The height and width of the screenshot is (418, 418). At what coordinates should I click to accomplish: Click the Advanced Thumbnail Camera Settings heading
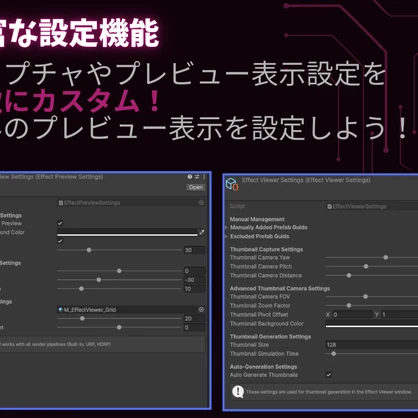280,288
